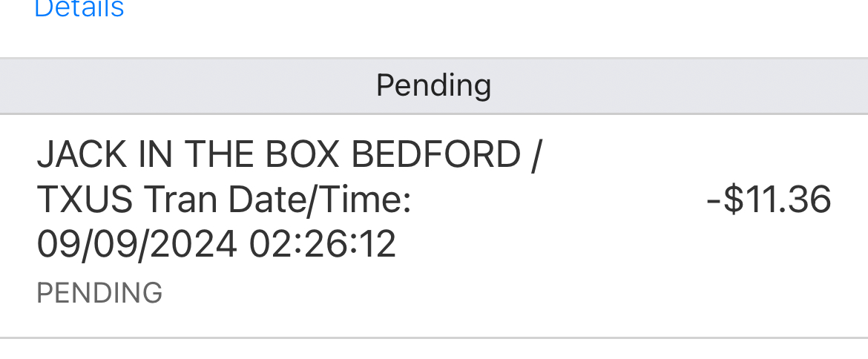Click the small gray PENDING status label
Viewport: 868px width, 359px height.
coord(99,293)
